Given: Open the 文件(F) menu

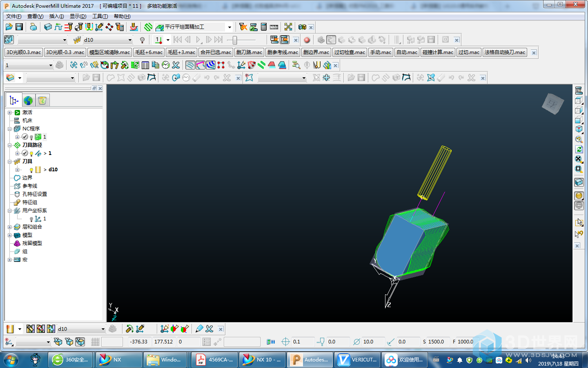Looking at the screenshot, I should pyautogui.click(x=13, y=16).
